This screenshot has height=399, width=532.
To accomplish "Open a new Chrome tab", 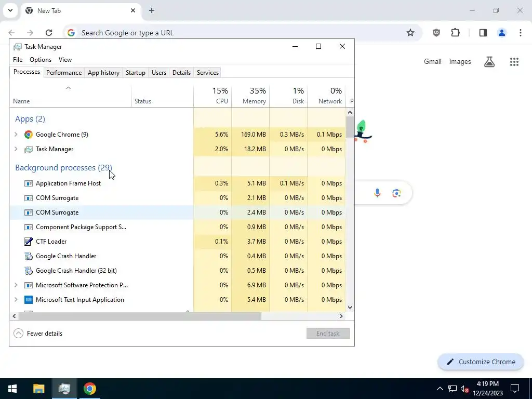I will click(x=152, y=10).
